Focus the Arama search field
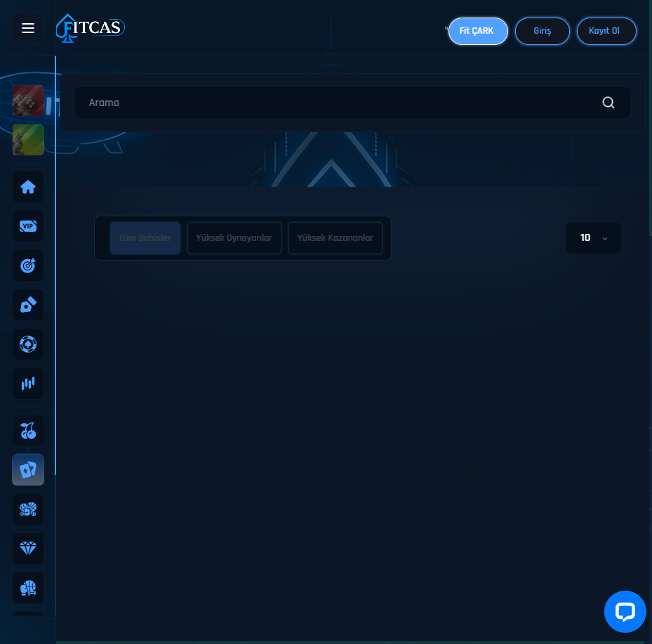The height and width of the screenshot is (644, 652). (337, 103)
